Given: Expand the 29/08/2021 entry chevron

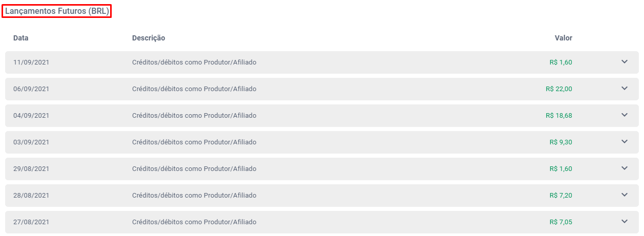Looking at the screenshot, I should point(624,168).
